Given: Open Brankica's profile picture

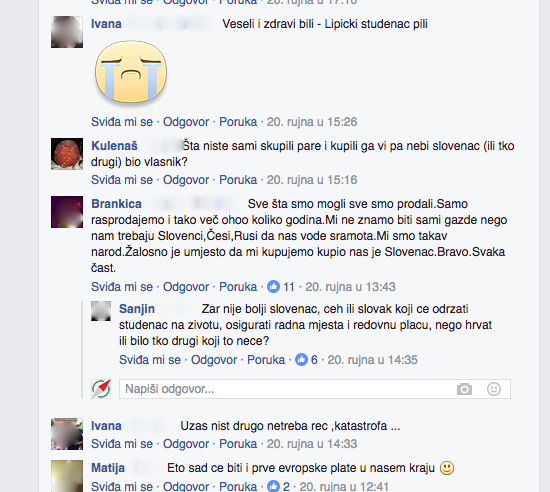Looking at the screenshot, I should (x=67, y=212).
